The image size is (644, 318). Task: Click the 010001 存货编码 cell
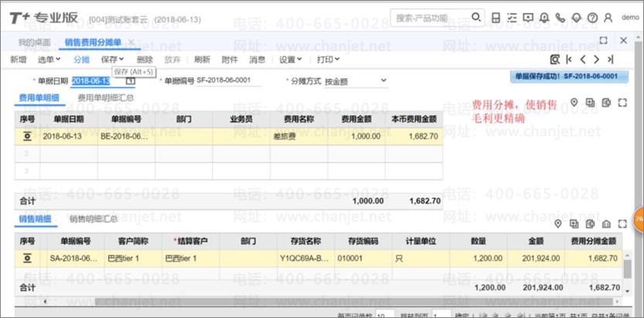363,258
